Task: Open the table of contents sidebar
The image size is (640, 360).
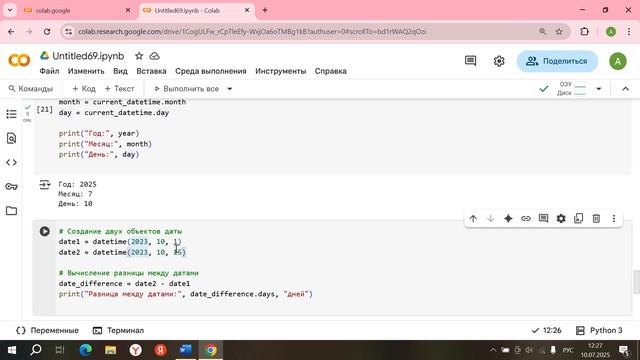Action: [11, 114]
